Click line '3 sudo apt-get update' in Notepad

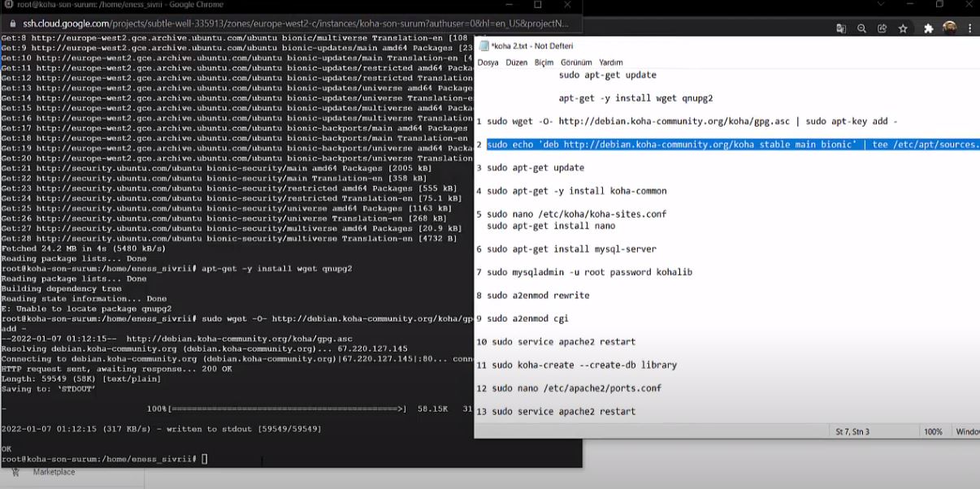pyautogui.click(x=530, y=167)
